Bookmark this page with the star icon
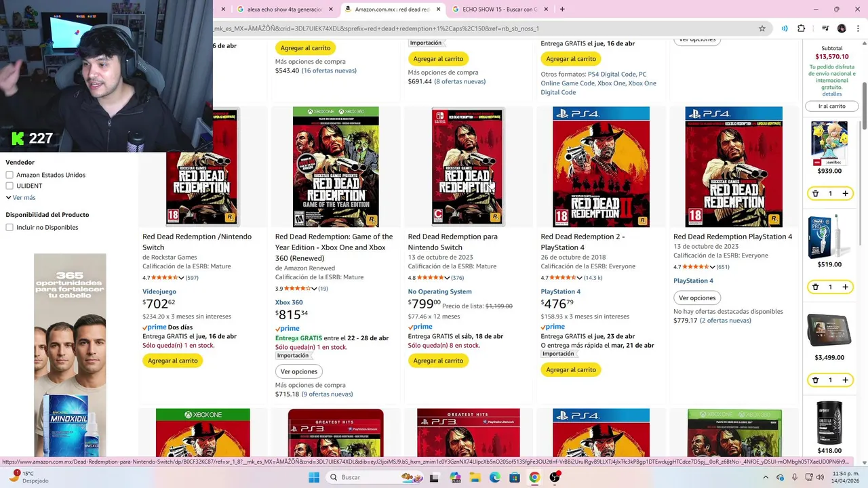This screenshot has height=488, width=868. pos(762,28)
